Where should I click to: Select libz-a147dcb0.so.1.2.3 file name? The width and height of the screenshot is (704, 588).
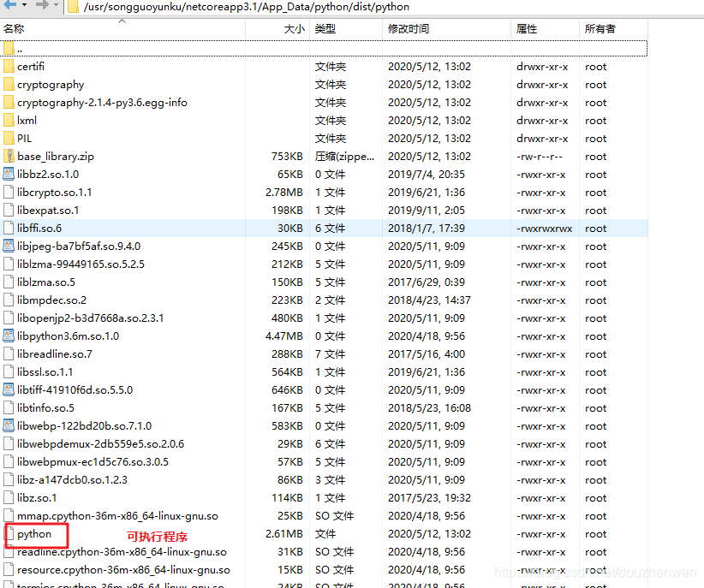[x=72, y=480]
